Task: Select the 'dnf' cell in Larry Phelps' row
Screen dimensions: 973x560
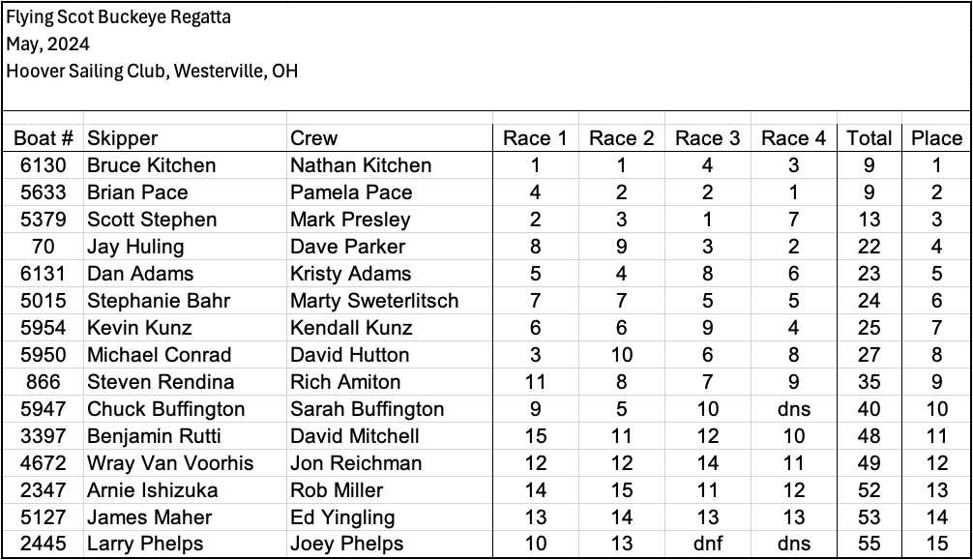Action: point(707,545)
